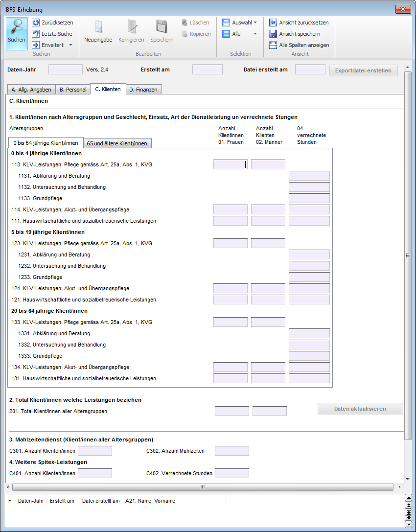Click the form's horizontal scrollbar thumb
The width and height of the screenshot is (416, 532).
pyautogui.click(x=203, y=487)
